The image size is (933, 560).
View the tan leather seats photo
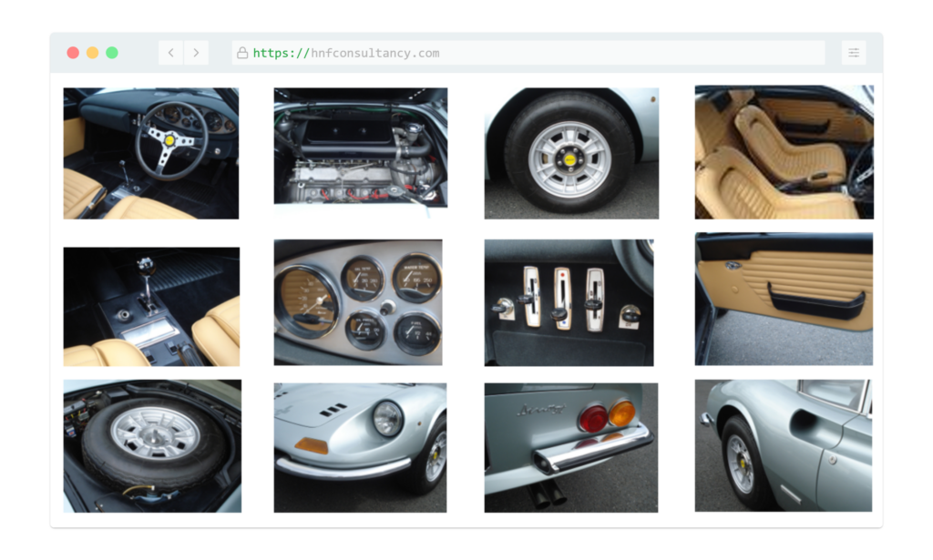(784, 152)
